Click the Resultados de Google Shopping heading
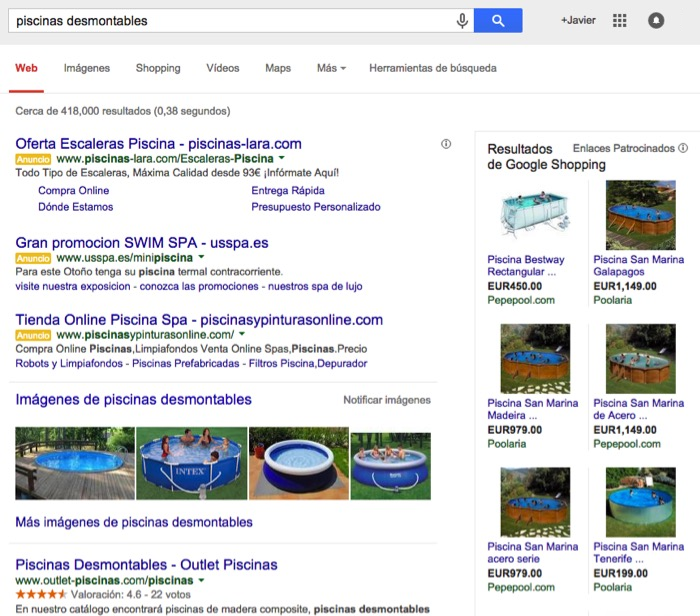This screenshot has width=700, height=616. tap(546, 157)
